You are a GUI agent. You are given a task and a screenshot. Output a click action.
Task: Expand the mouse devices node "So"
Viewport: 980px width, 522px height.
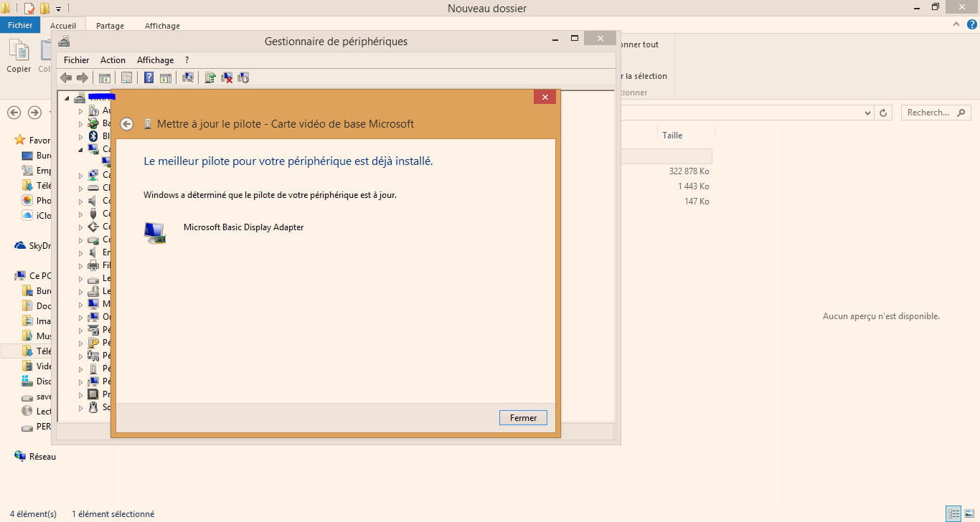pos(80,407)
